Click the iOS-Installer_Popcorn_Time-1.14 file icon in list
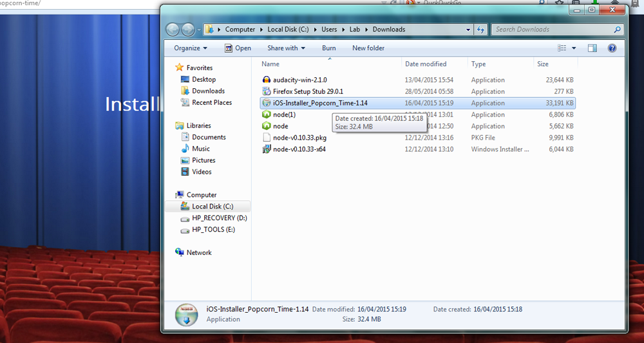Screen dimensions: 644x343 267,103
